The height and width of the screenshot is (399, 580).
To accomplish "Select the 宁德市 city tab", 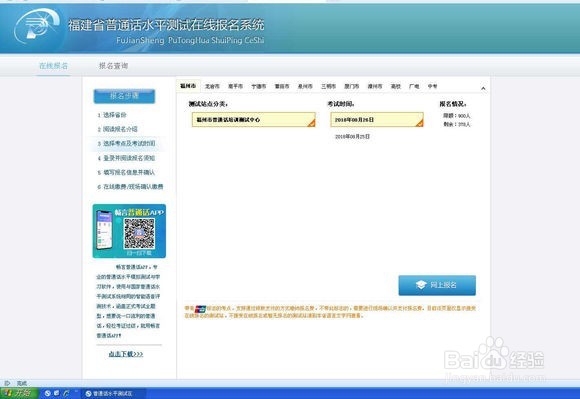I will click(x=259, y=86).
